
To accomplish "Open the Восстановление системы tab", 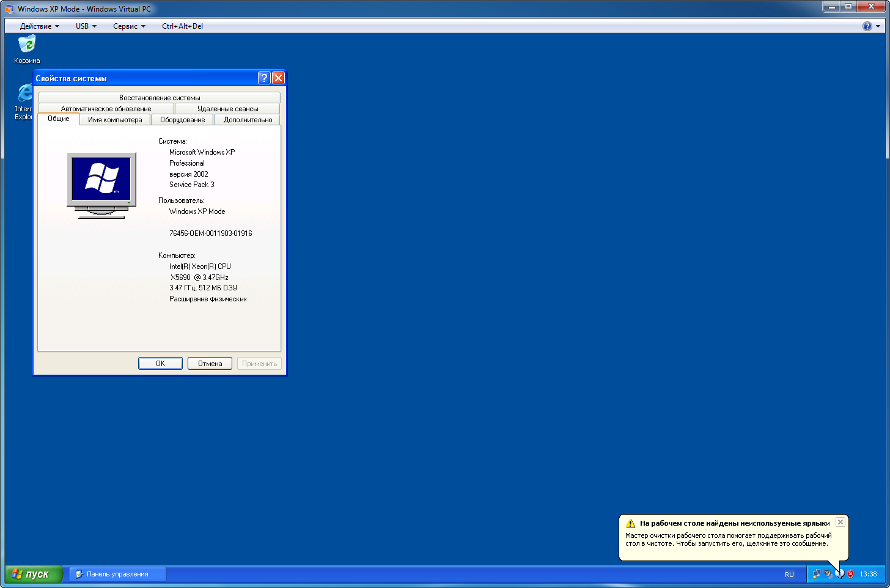I will (x=160, y=98).
